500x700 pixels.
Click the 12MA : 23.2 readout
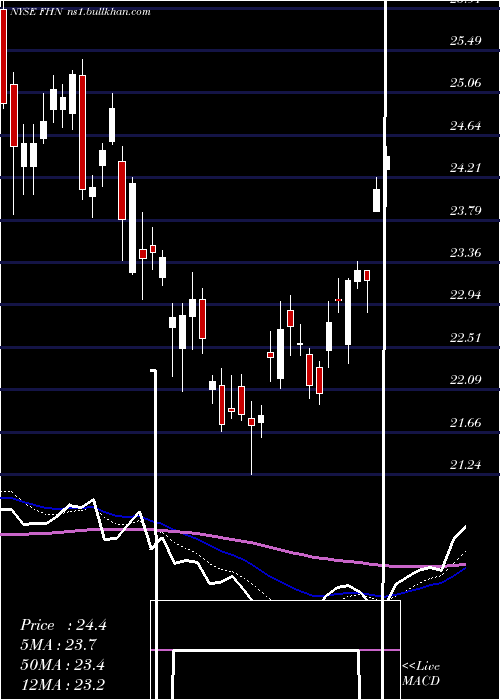62,684
